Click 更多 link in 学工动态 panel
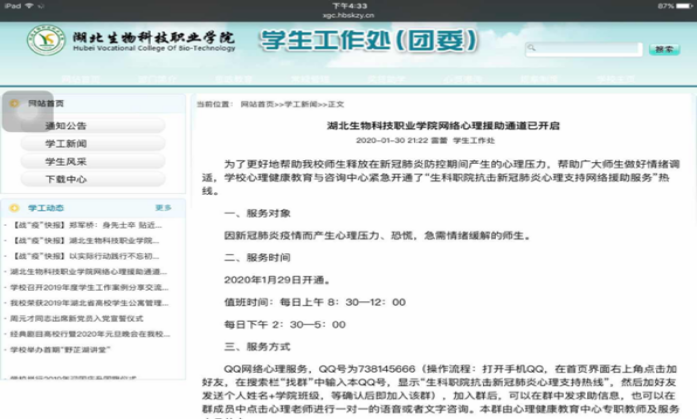This screenshot has height=419, width=697. 163,208
